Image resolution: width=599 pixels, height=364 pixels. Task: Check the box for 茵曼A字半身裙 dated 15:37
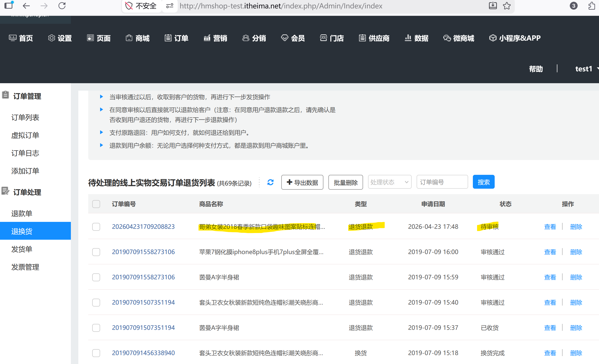click(96, 328)
